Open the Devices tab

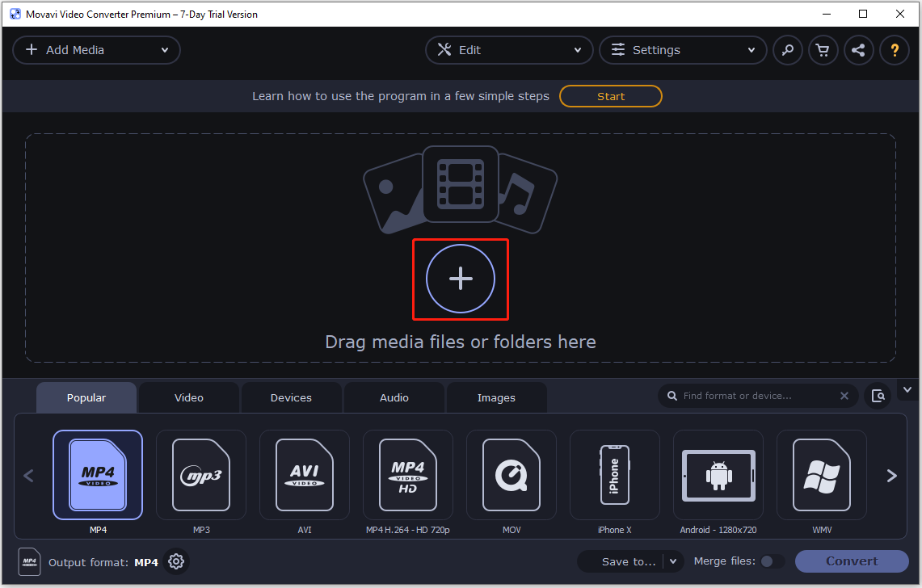click(x=291, y=397)
